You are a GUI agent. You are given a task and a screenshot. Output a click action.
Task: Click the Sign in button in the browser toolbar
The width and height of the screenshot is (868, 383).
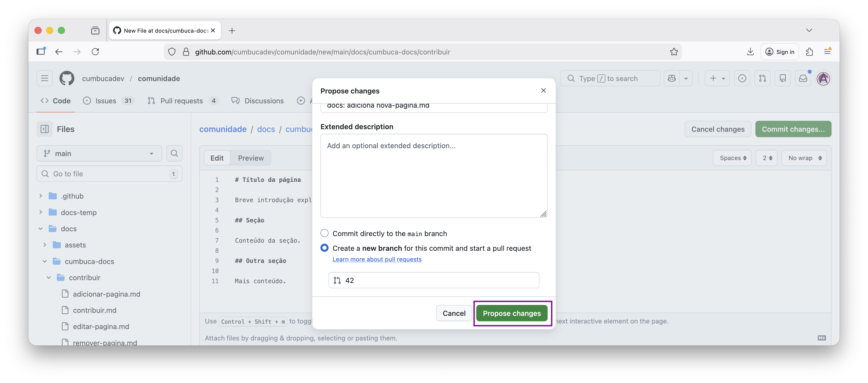[779, 51]
